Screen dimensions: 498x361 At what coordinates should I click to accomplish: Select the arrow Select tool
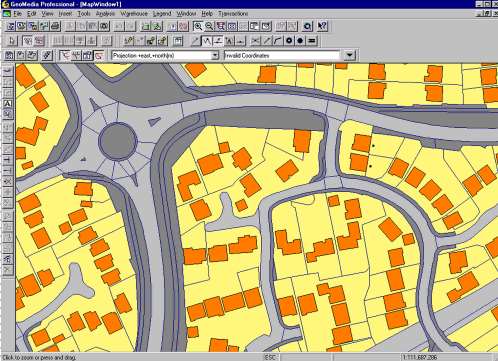pyautogui.click(x=12, y=41)
